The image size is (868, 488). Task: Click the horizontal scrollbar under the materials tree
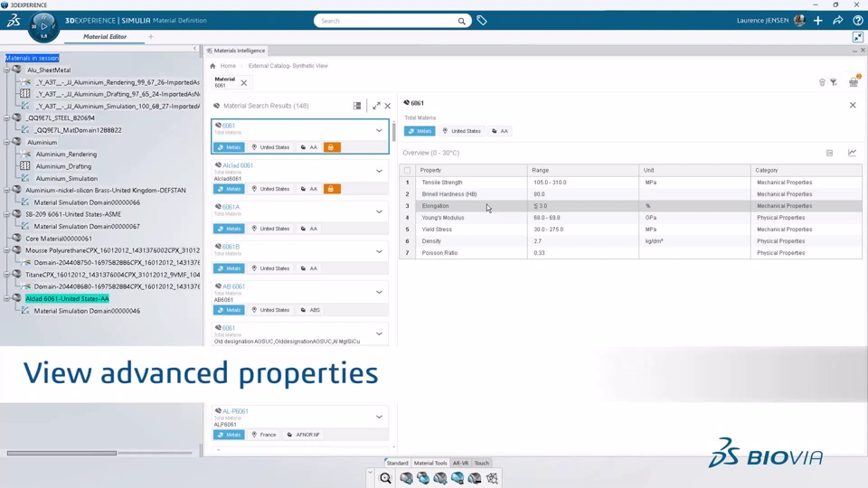(x=62, y=453)
